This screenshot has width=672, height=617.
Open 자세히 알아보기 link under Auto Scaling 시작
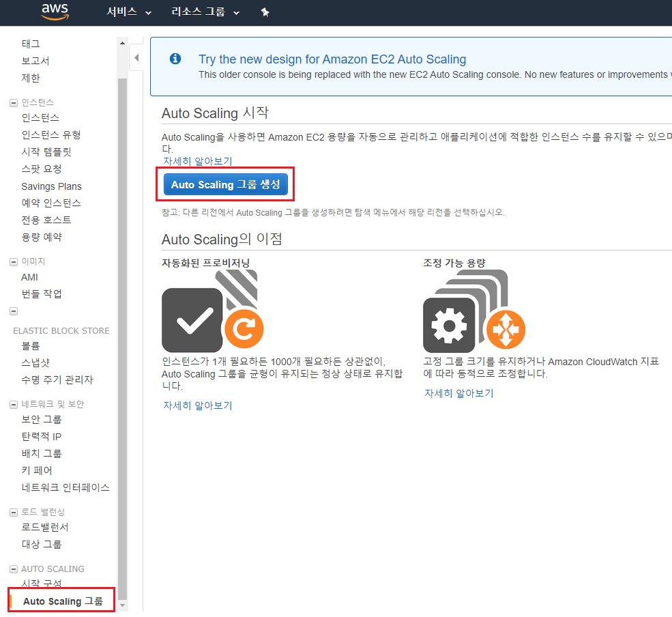click(198, 161)
